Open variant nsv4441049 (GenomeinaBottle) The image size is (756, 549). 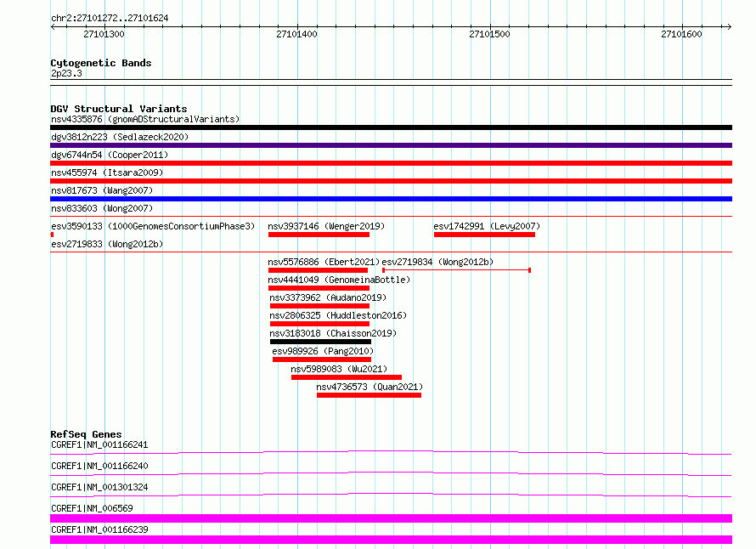pyautogui.click(x=339, y=280)
